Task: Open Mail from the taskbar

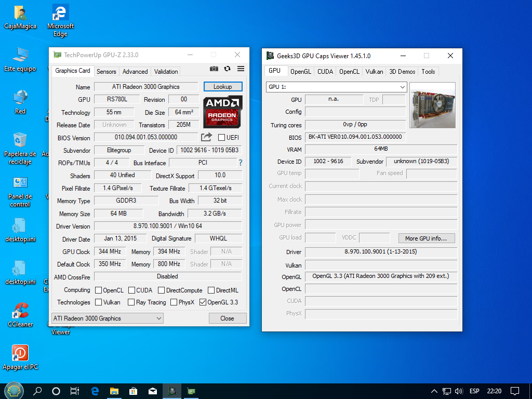Action: pyautogui.click(x=152, y=391)
